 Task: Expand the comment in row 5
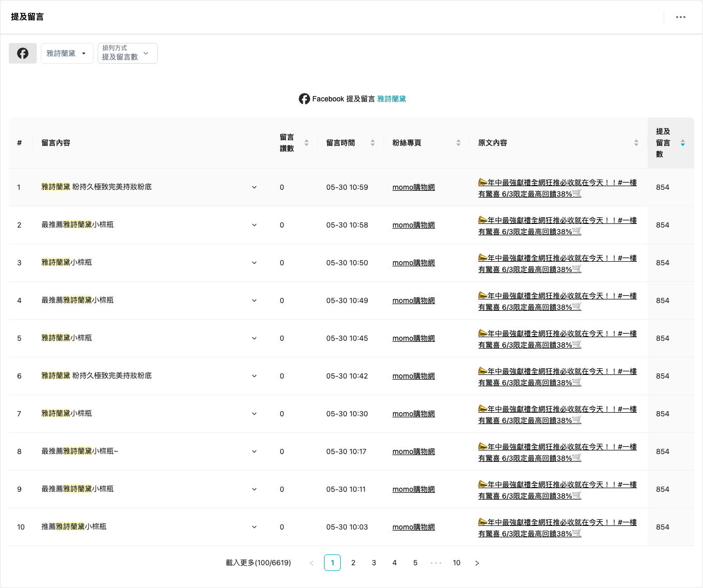[254, 338]
